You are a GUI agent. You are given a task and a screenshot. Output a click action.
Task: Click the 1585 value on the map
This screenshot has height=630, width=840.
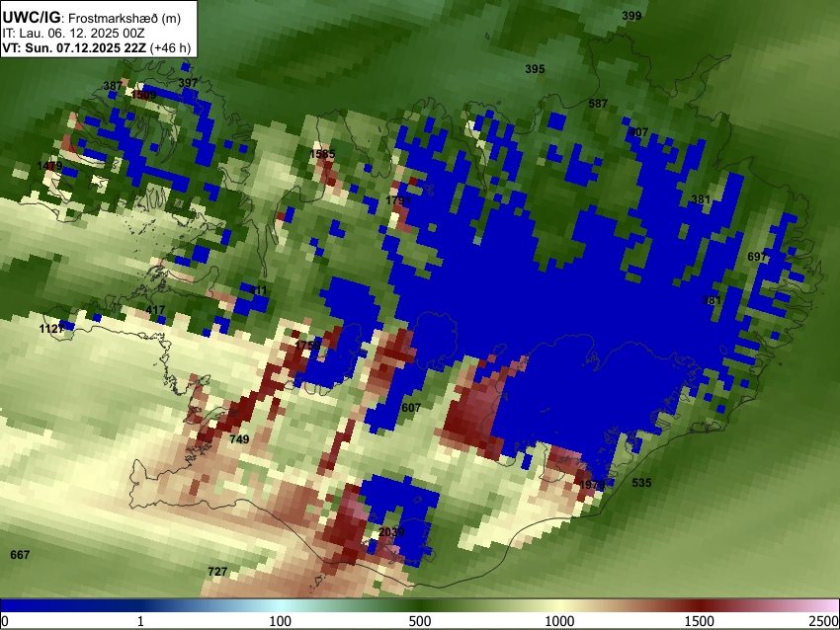point(322,154)
